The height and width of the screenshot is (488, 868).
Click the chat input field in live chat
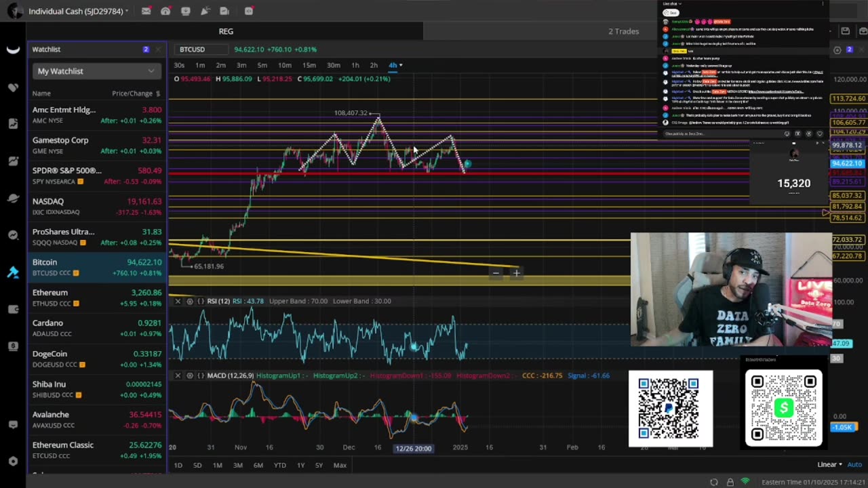coord(722,134)
